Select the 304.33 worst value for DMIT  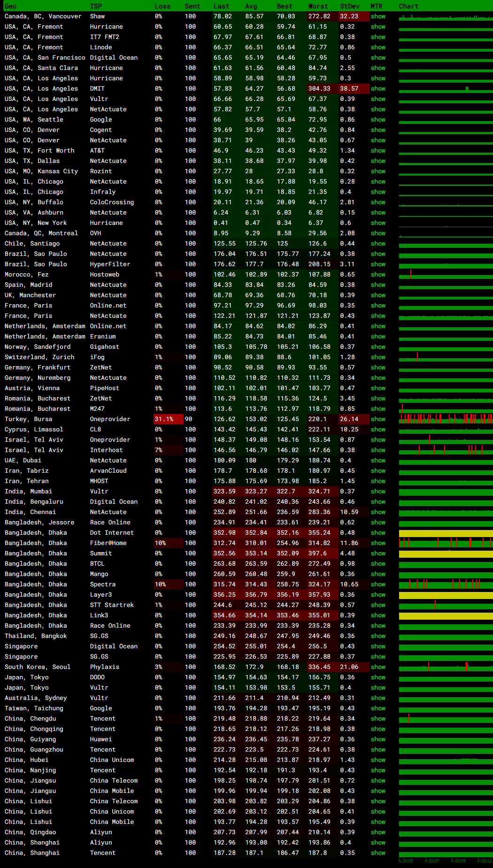click(319, 89)
